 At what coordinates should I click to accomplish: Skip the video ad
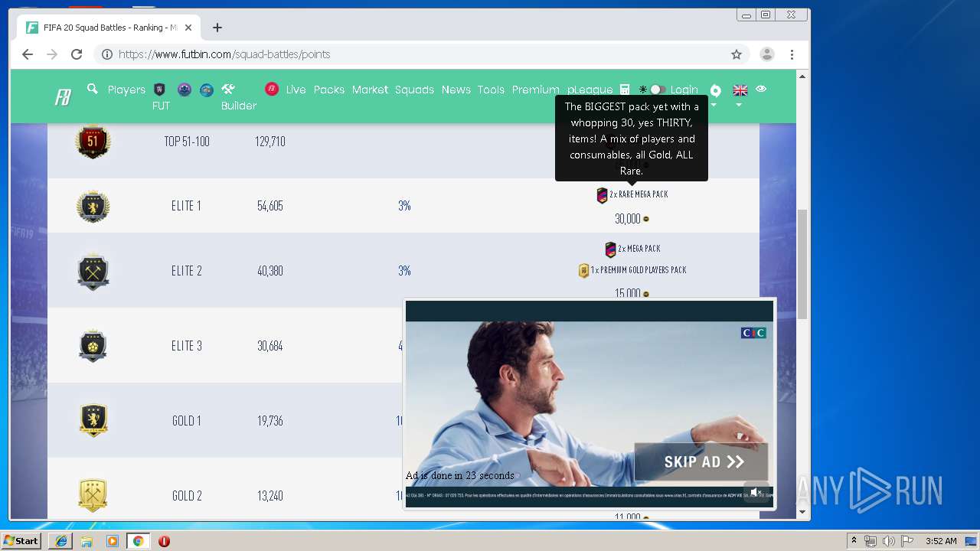(701, 461)
